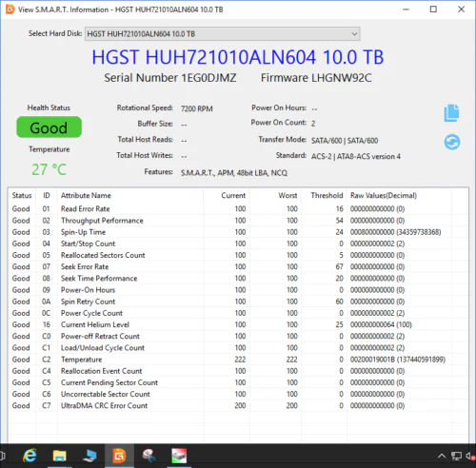The height and width of the screenshot is (468, 476).
Task: Click the 7200 RPM rotational speed value
Action: pos(197,108)
